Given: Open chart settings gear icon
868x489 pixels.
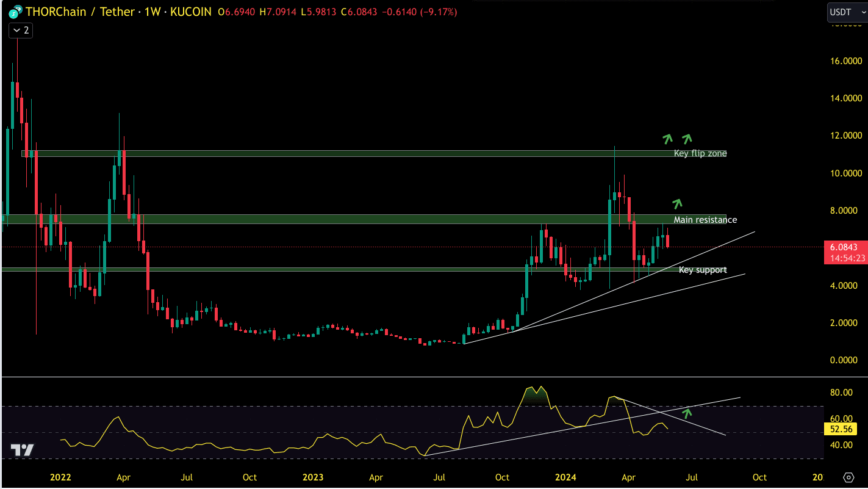Looking at the screenshot, I should tap(848, 477).
